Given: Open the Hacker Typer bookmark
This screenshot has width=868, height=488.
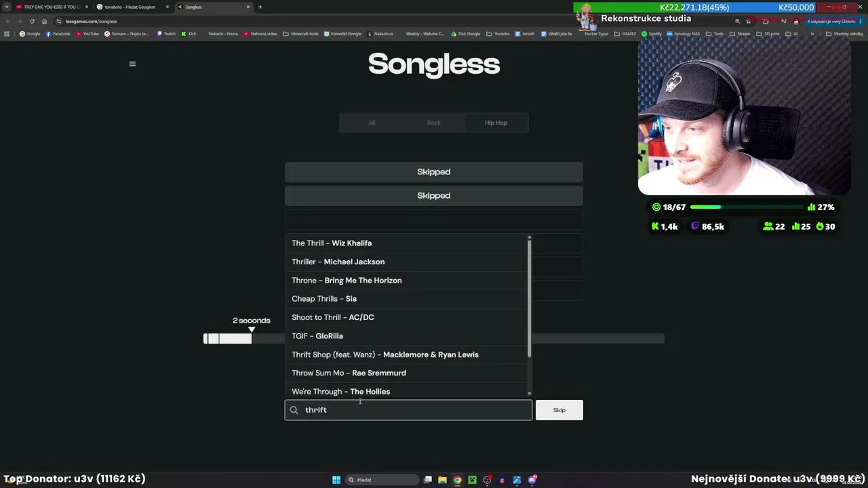Looking at the screenshot, I should (596, 34).
